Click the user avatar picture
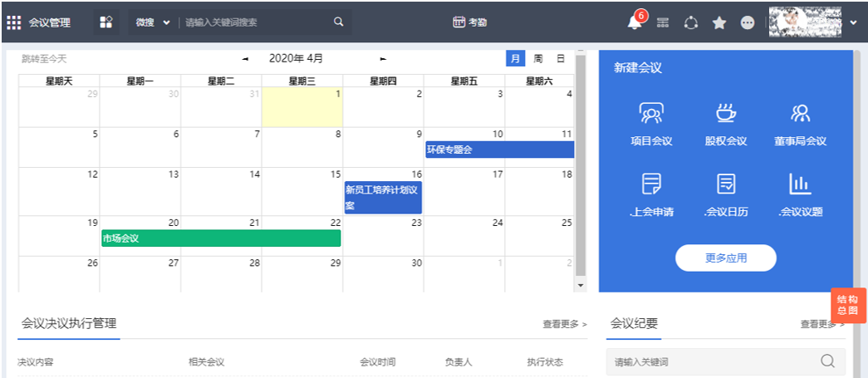This screenshot has width=868, height=378. pos(806,22)
